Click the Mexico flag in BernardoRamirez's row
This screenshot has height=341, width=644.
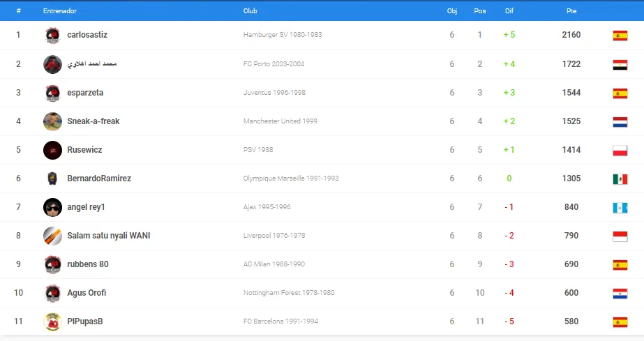point(620,179)
